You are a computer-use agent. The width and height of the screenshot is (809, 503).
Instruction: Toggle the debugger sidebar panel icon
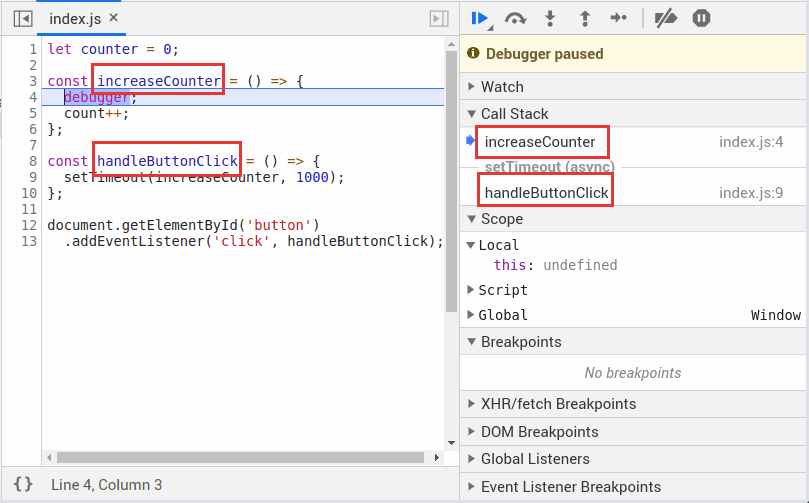(x=438, y=19)
